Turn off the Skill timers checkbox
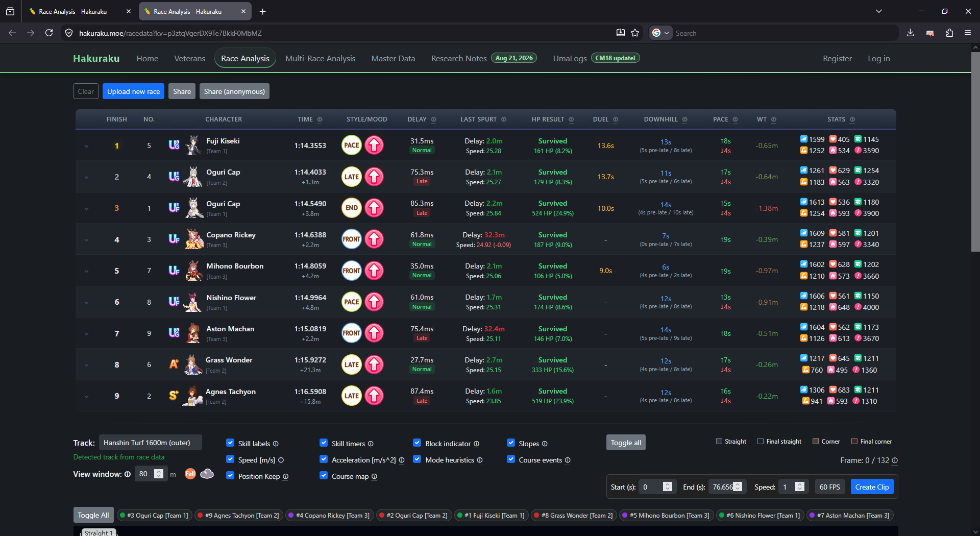The width and height of the screenshot is (980, 536). (324, 443)
